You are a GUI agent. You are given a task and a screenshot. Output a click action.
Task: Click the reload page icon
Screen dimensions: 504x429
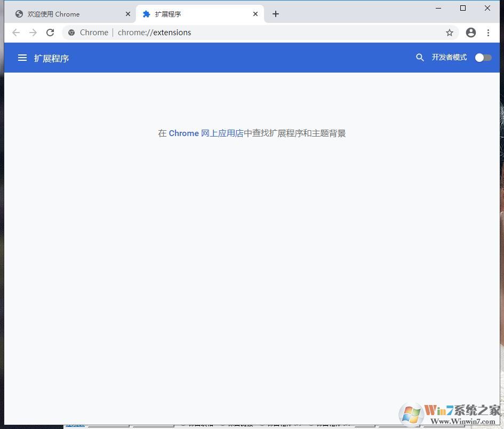coord(50,33)
